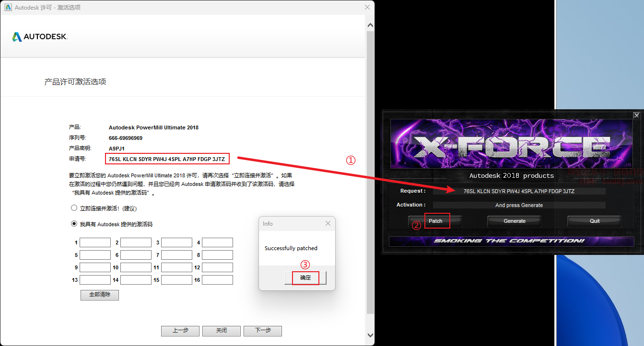Viewport: 644px width, 346px height.
Task: Go back with the 上一步 button
Action: [180, 331]
